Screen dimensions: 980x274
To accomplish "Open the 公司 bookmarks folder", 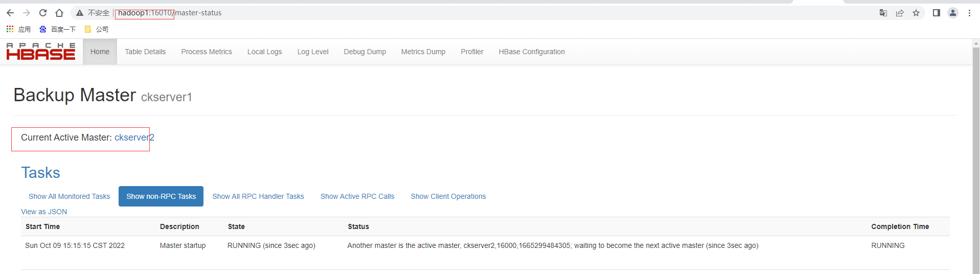I will tap(96, 29).
